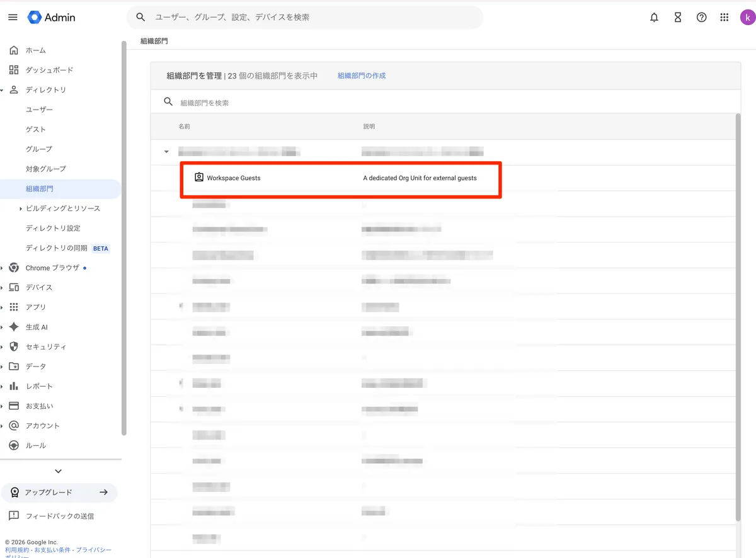Click the Google Admin logo
The width and height of the screenshot is (756, 558).
tap(52, 18)
